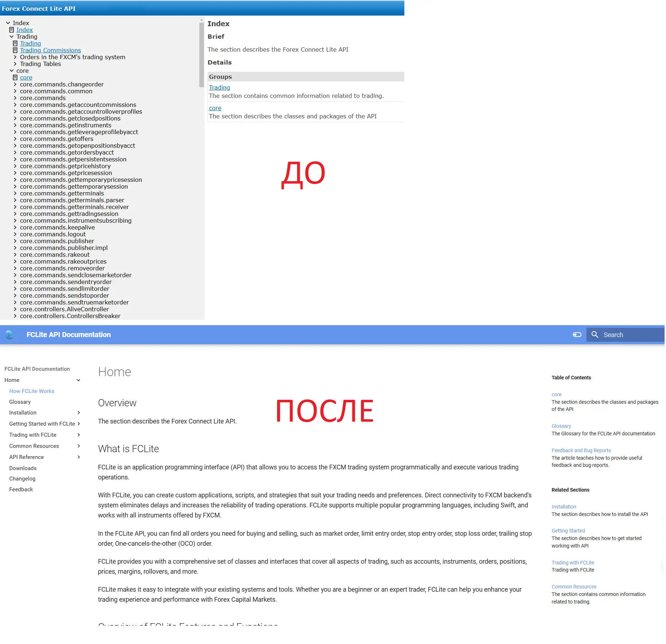
Task: Toggle the light/dark theme switch
Action: 577,335
